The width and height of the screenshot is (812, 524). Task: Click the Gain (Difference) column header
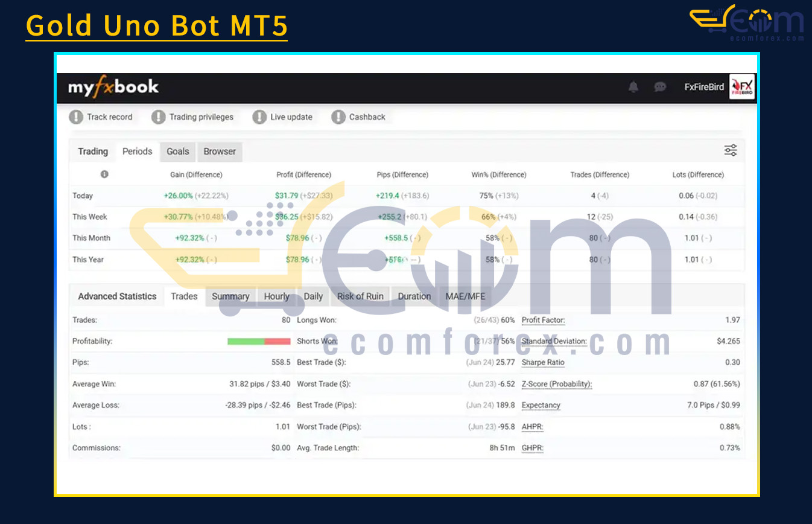tap(196, 175)
